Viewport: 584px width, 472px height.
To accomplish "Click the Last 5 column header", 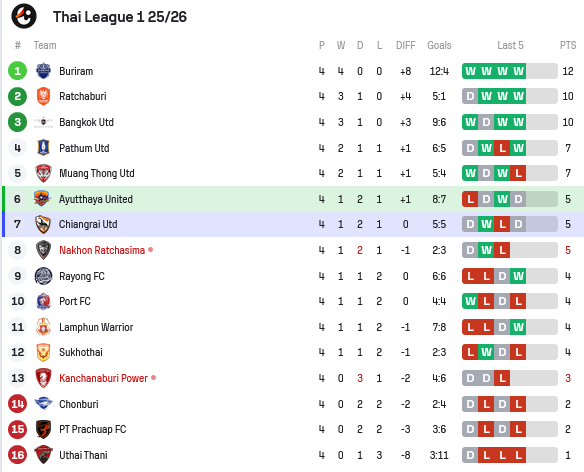I will [x=510, y=45].
